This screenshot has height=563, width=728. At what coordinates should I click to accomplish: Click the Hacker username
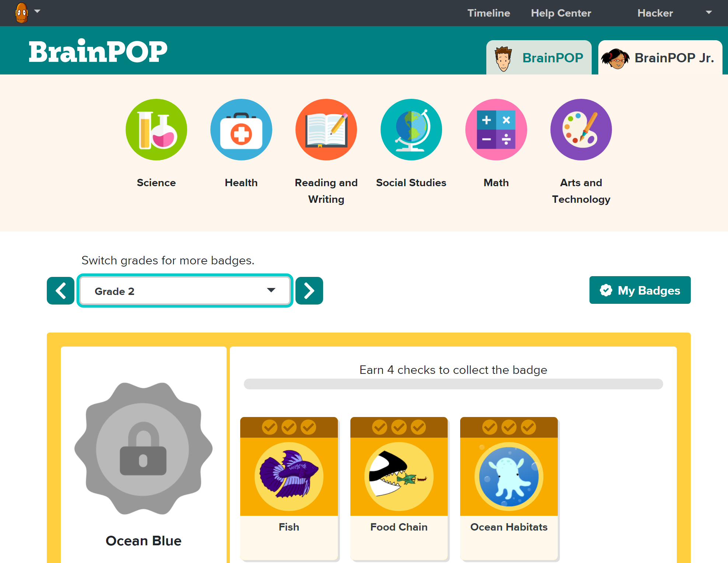pyautogui.click(x=655, y=13)
